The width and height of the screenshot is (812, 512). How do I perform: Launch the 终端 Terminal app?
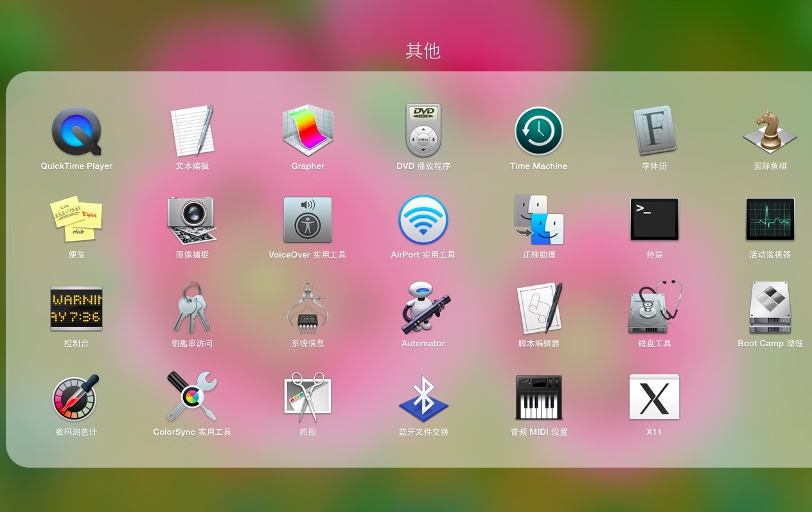coord(655,219)
